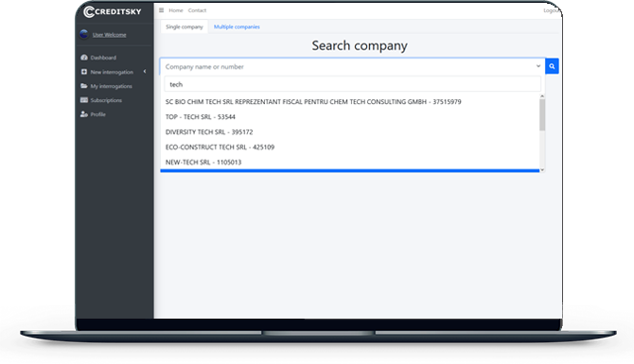The height and width of the screenshot is (364, 634).
Task: Click the results list scrollbar thumb
Action: (x=542, y=114)
